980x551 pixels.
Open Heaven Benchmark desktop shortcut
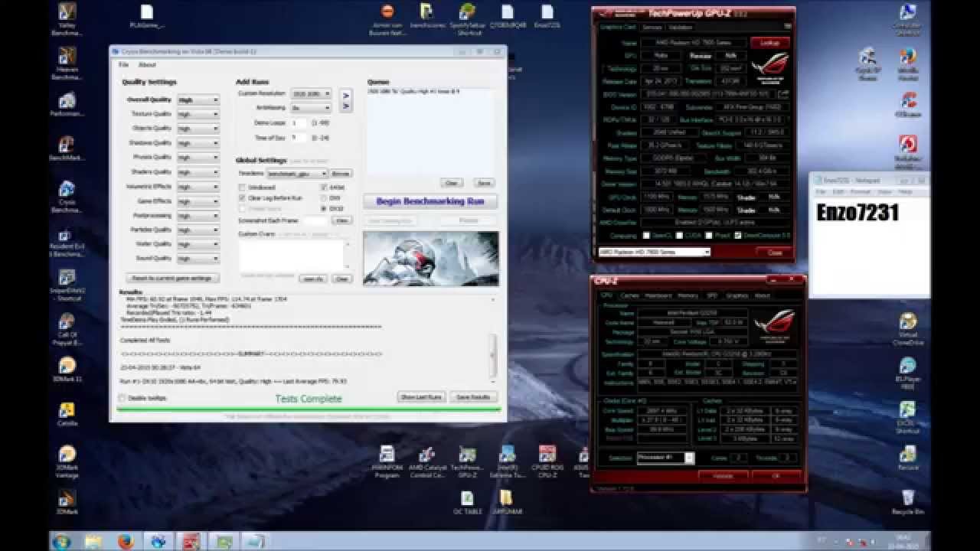67,64
